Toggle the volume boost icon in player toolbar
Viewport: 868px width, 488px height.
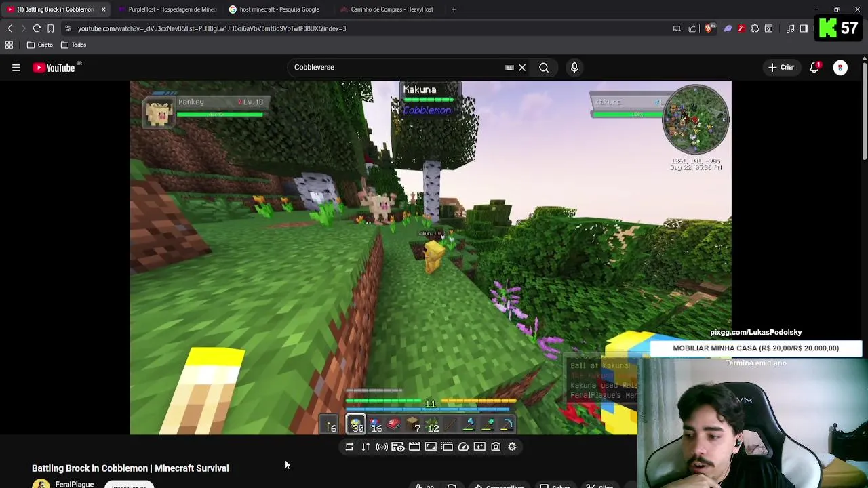point(382,447)
